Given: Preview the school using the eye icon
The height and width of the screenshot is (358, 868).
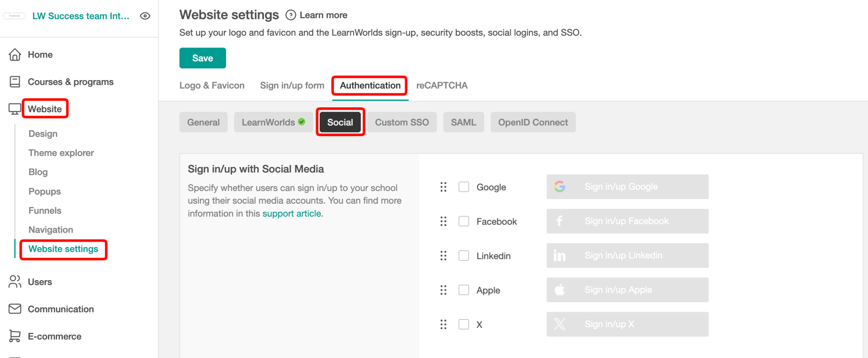Looking at the screenshot, I should pyautogui.click(x=145, y=16).
